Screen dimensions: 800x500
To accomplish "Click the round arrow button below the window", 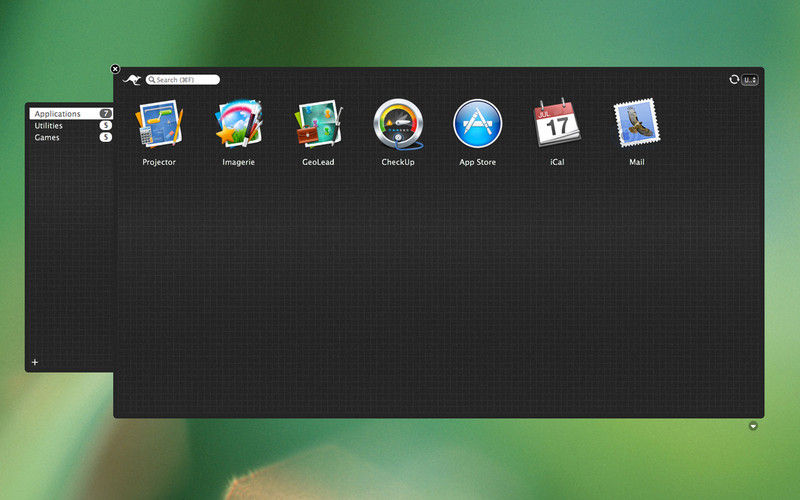I will [x=753, y=426].
